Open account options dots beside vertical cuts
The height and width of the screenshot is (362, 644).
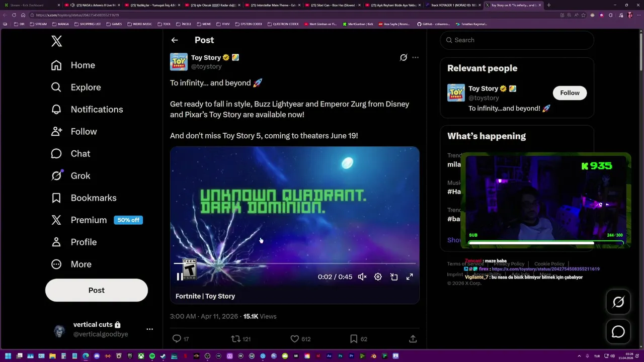[149, 329]
